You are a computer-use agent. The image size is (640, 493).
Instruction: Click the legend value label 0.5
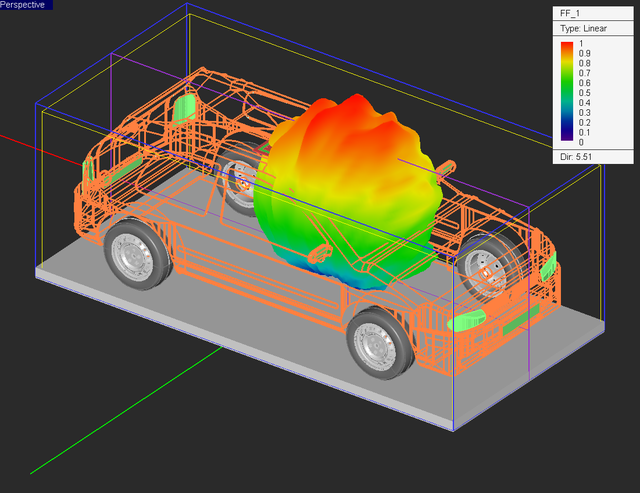pyautogui.click(x=584, y=93)
